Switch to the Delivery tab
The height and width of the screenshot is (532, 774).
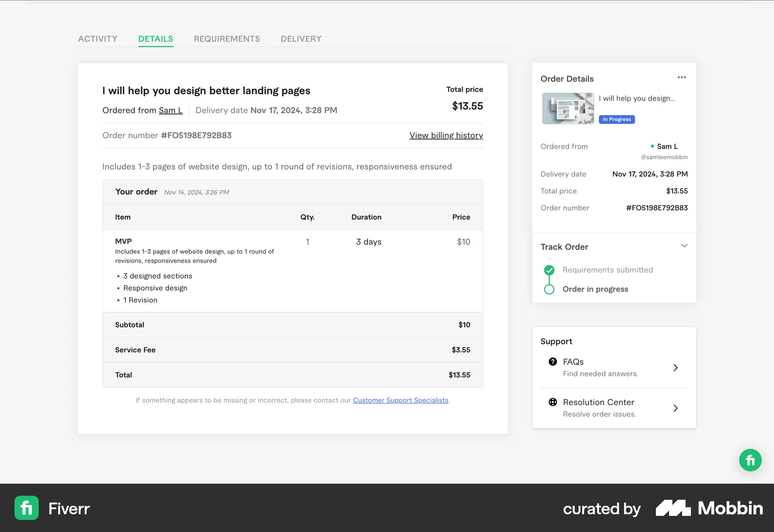301,39
